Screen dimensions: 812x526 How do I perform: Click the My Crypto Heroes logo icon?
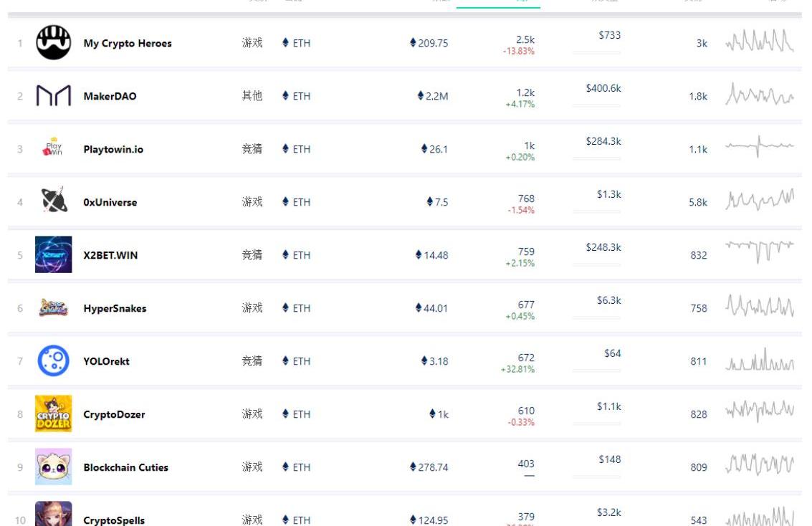[x=54, y=43]
